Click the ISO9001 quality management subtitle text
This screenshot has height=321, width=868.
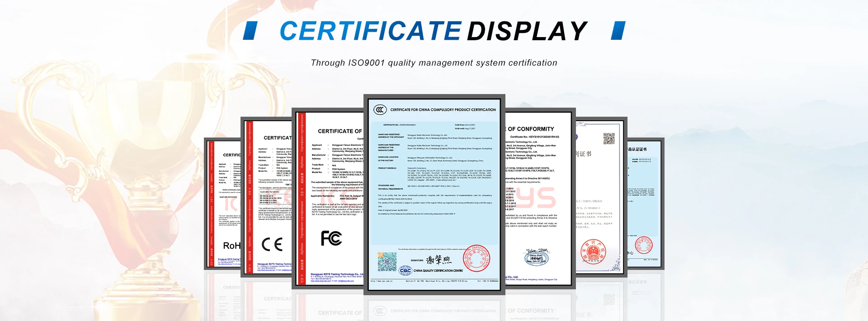pos(434,63)
